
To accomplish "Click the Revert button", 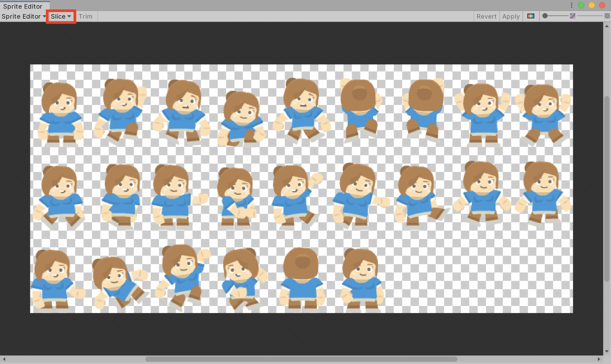I will click(x=486, y=16).
